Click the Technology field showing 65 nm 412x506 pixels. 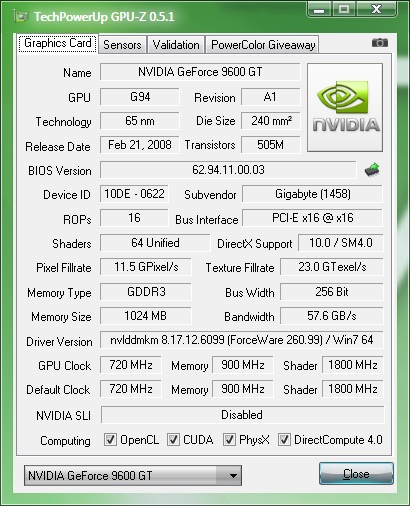[x=140, y=121]
